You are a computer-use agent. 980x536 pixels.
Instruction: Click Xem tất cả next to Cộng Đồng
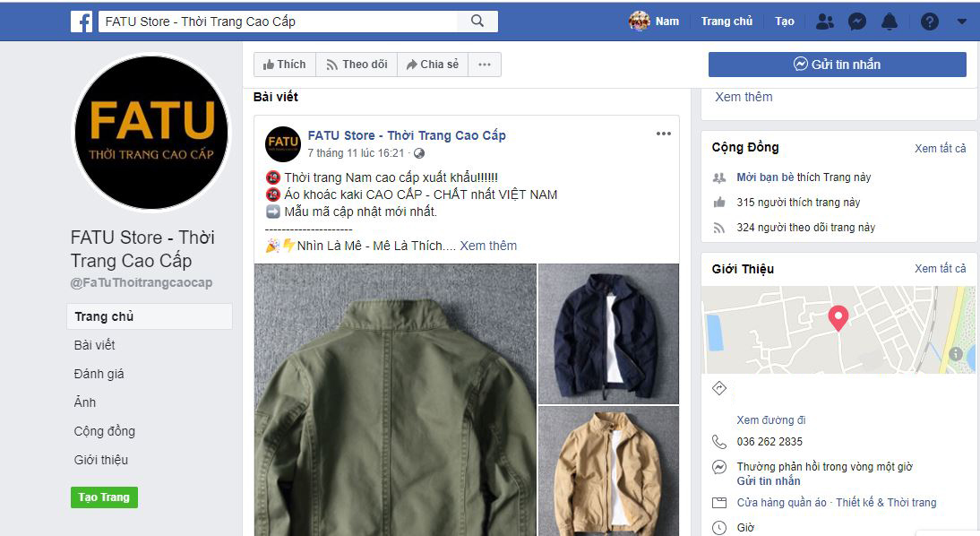(940, 148)
